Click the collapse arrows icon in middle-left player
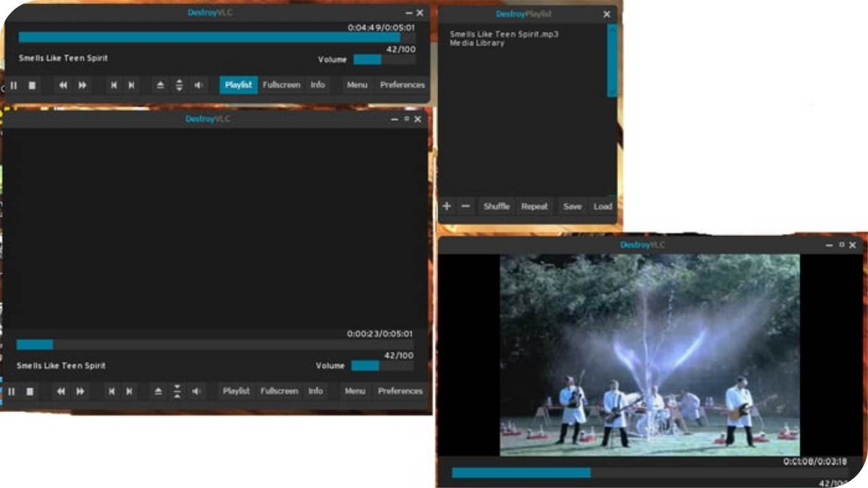The height and width of the screenshot is (488, 868). [x=177, y=392]
